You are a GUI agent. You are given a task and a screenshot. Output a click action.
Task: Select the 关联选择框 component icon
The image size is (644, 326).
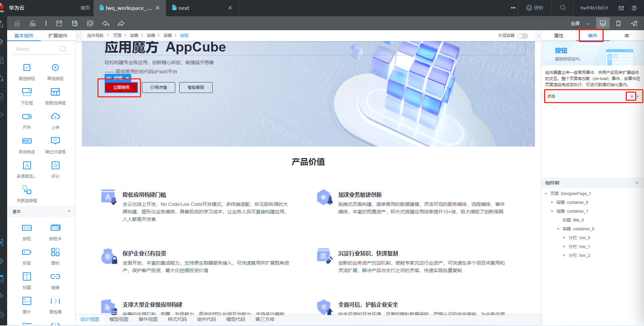[27, 190]
